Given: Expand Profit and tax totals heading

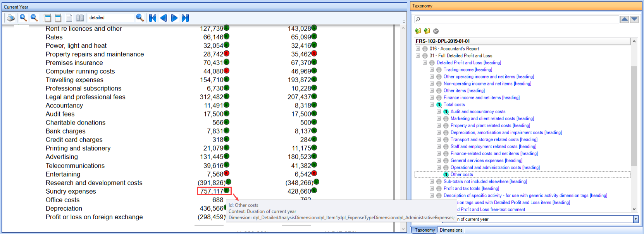Looking at the screenshot, I should (x=432, y=188).
